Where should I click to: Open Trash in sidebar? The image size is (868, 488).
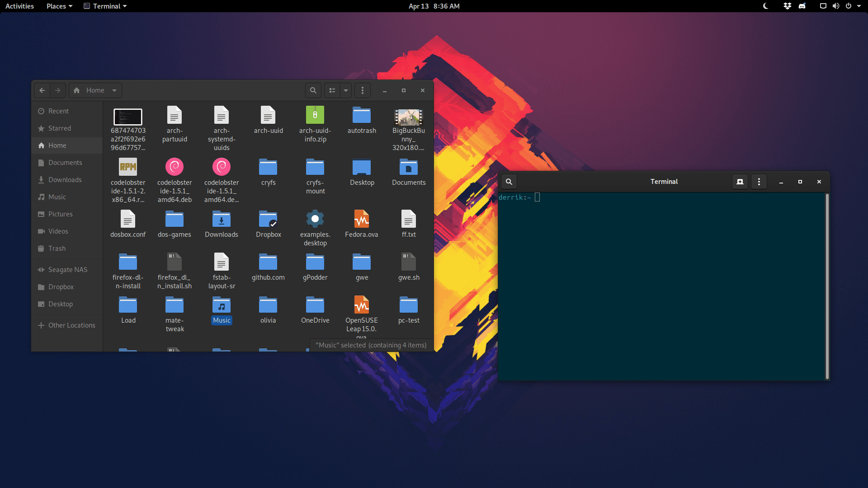tap(67, 249)
